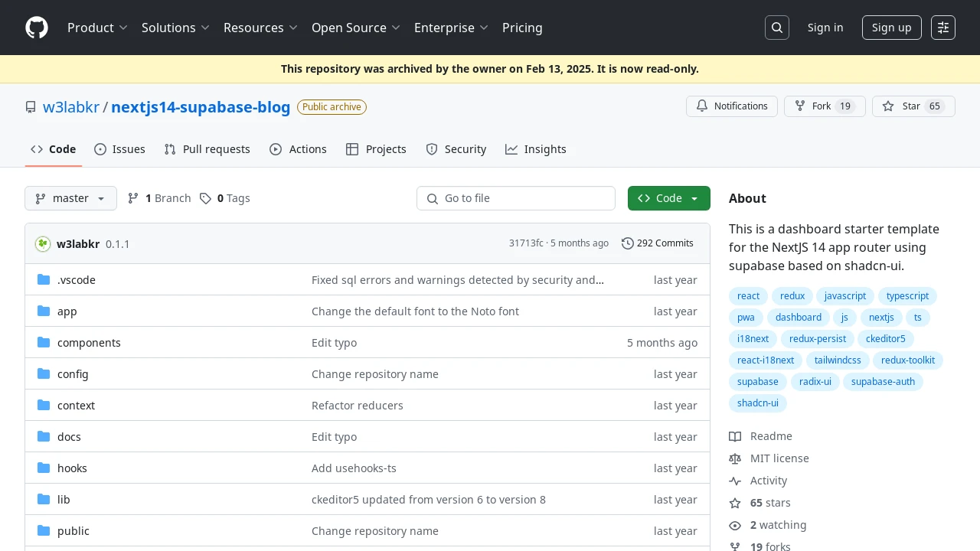Open the Activity pulse icon
The image size is (980, 551).
(735, 481)
